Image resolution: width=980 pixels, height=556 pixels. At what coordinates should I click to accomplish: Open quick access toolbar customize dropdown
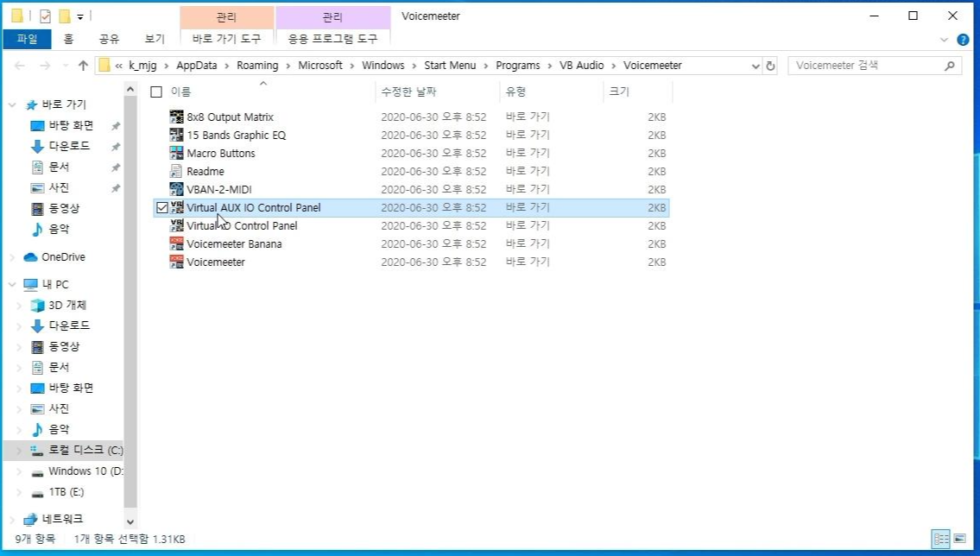pyautogui.click(x=80, y=17)
